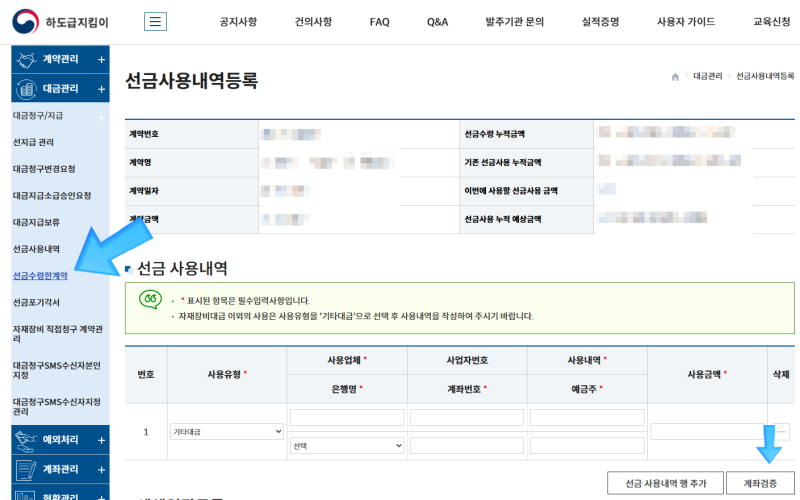Expand 계약관리 with plus sign
Screen dimensions: 800x500
pos(102,60)
